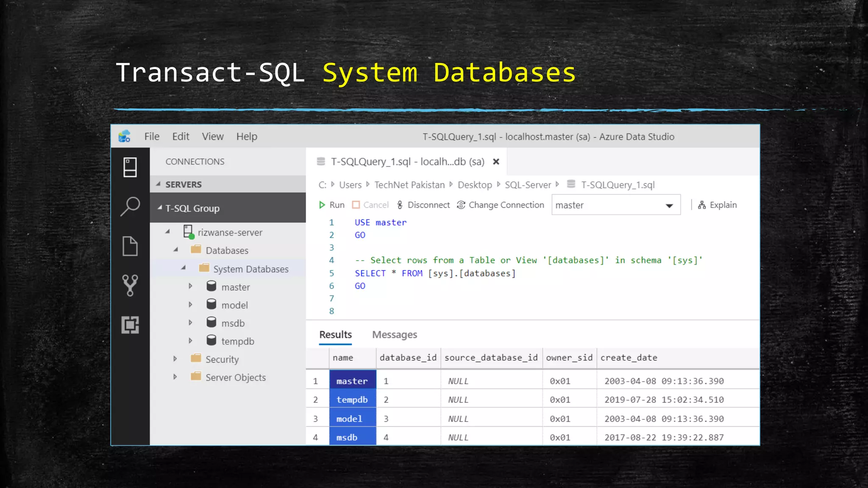The width and height of the screenshot is (868, 488).
Task: Open the Source Control icon
Action: [130, 286]
